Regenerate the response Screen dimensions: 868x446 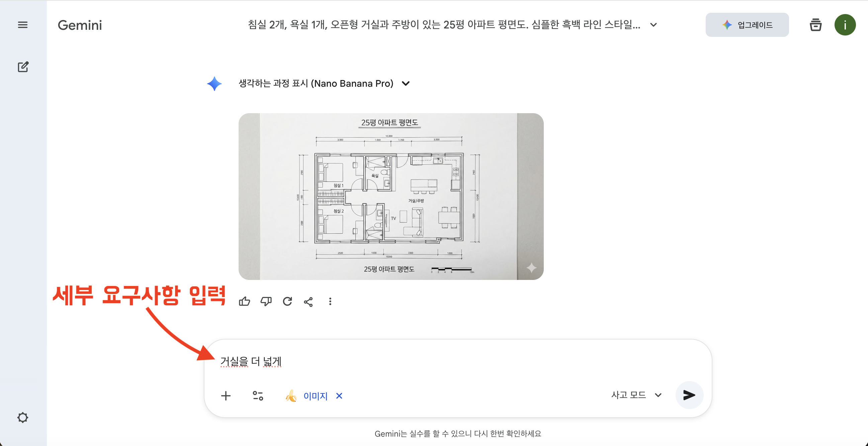[287, 301]
